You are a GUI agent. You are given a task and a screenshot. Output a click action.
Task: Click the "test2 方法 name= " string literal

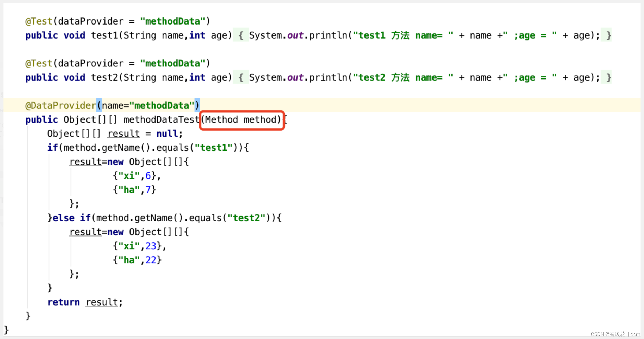403,77
